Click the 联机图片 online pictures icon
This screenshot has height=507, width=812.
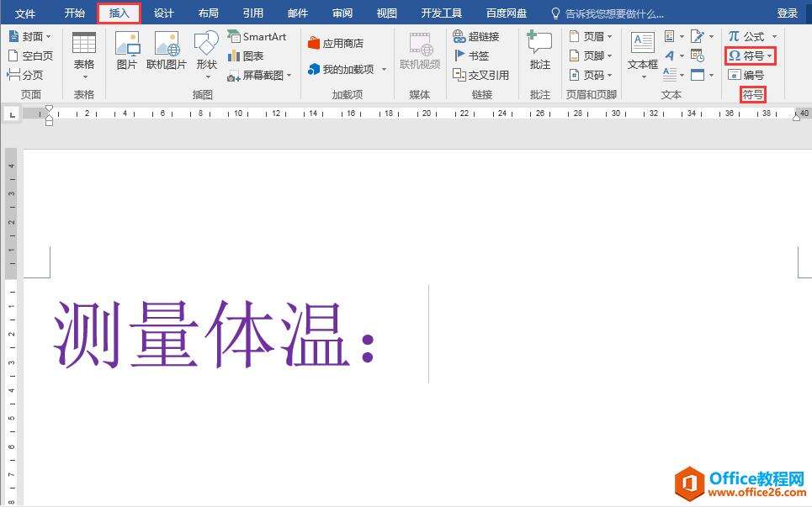point(167,50)
